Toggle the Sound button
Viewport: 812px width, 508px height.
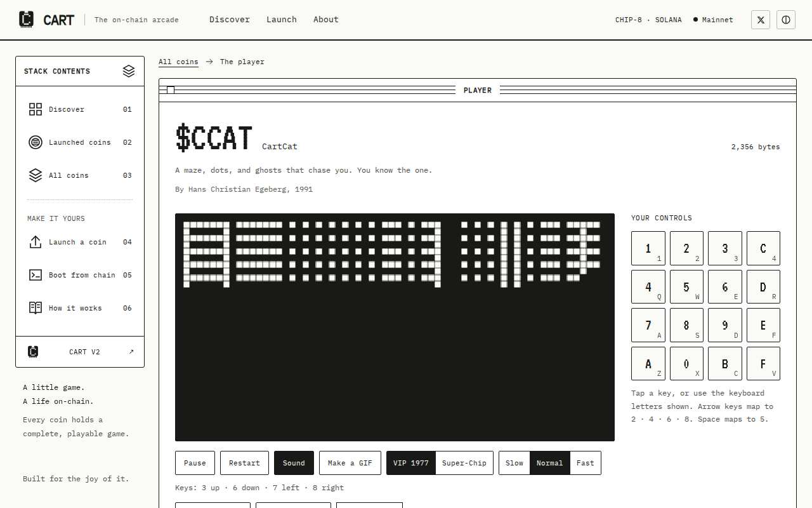tap(294, 463)
